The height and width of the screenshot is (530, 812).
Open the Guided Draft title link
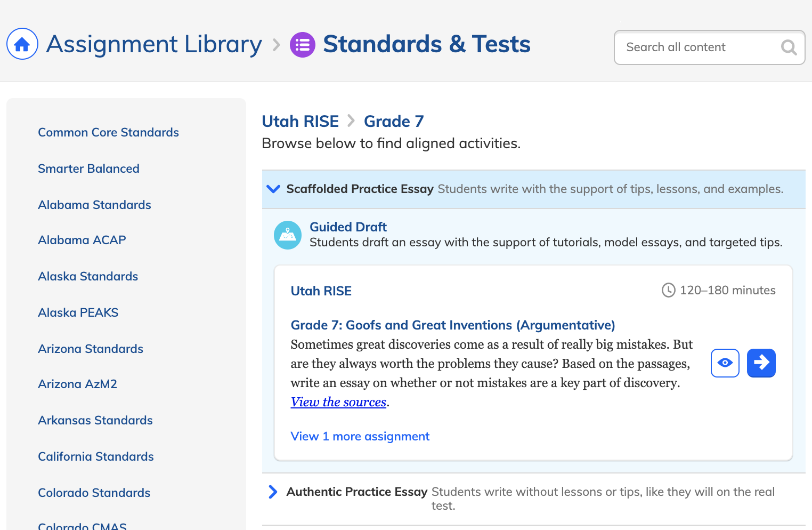click(348, 227)
